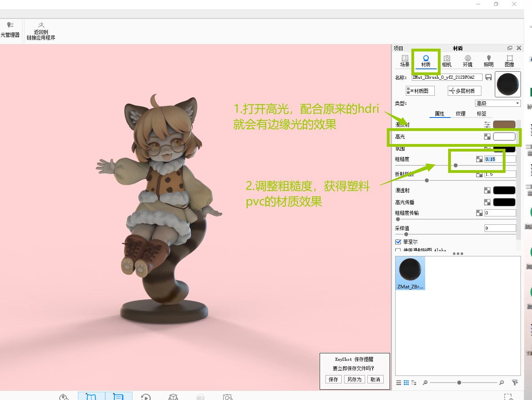Click the material preview sphere
This screenshot has width=532, height=400.
tap(508, 84)
